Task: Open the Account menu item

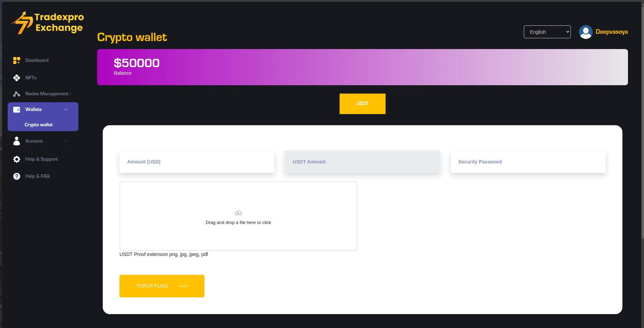Action: pyautogui.click(x=34, y=141)
